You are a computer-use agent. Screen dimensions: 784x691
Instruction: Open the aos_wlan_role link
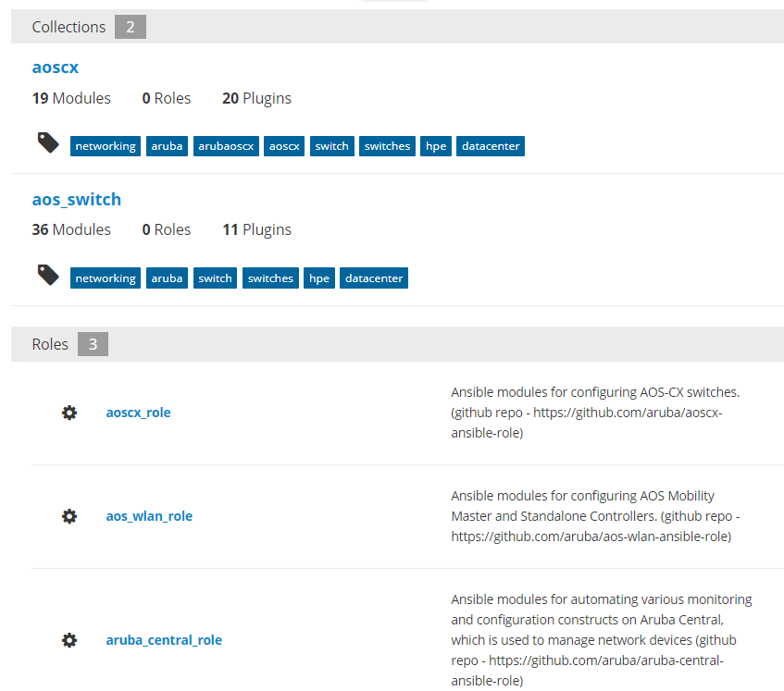click(149, 516)
